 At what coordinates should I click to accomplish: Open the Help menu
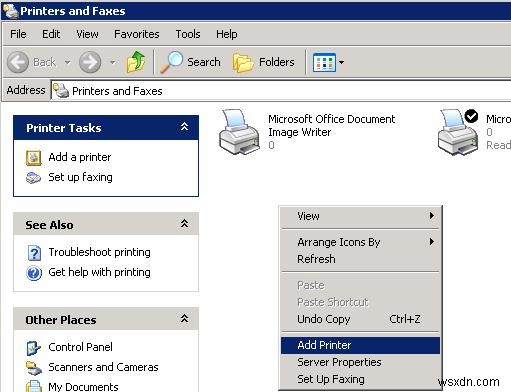[x=227, y=34]
